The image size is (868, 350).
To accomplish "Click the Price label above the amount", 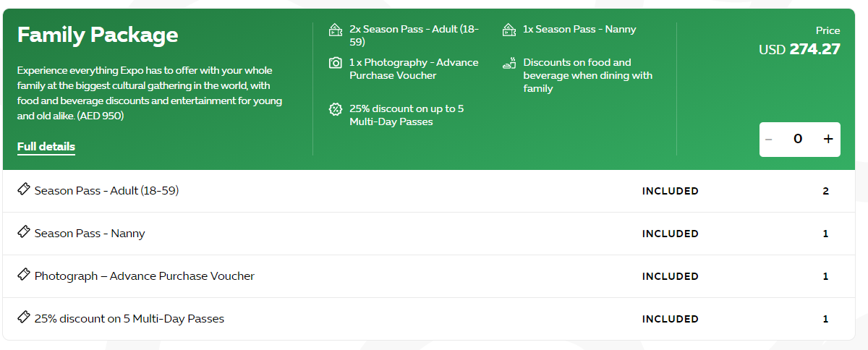I will pyautogui.click(x=828, y=30).
